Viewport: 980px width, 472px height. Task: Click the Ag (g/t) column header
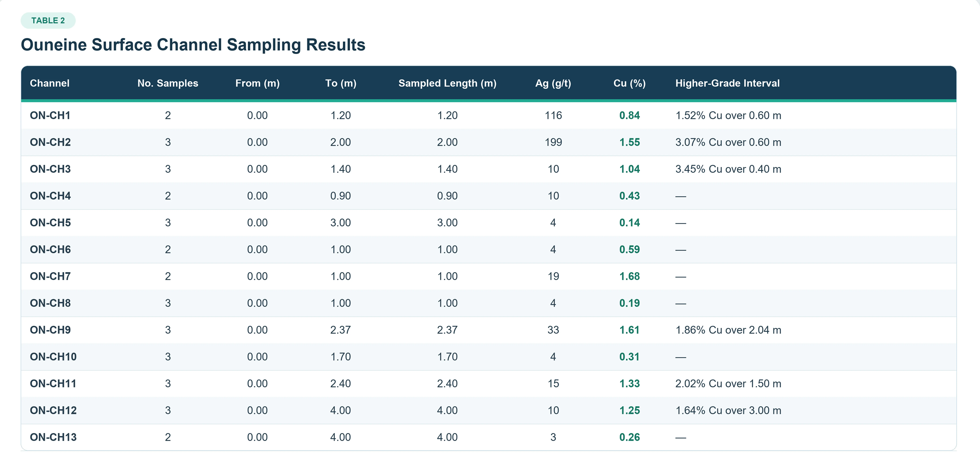tap(553, 83)
